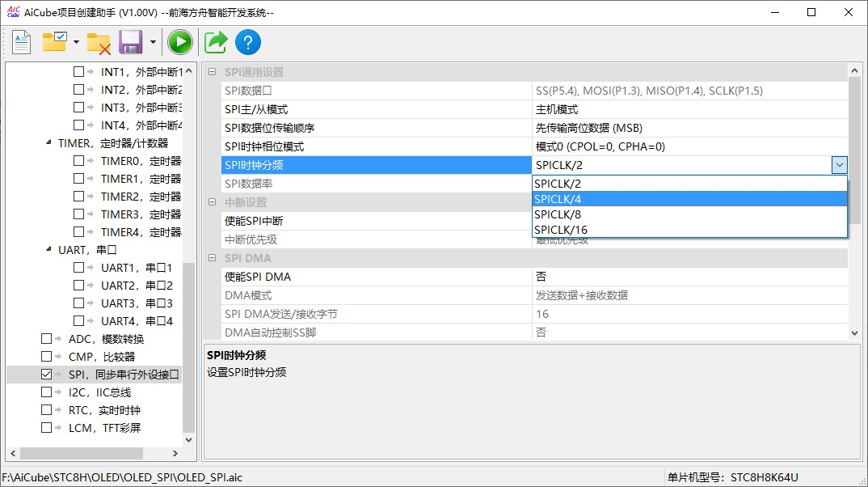Click property grid scroll-down arrow
Screen dimensions: 868x487
(x=855, y=333)
